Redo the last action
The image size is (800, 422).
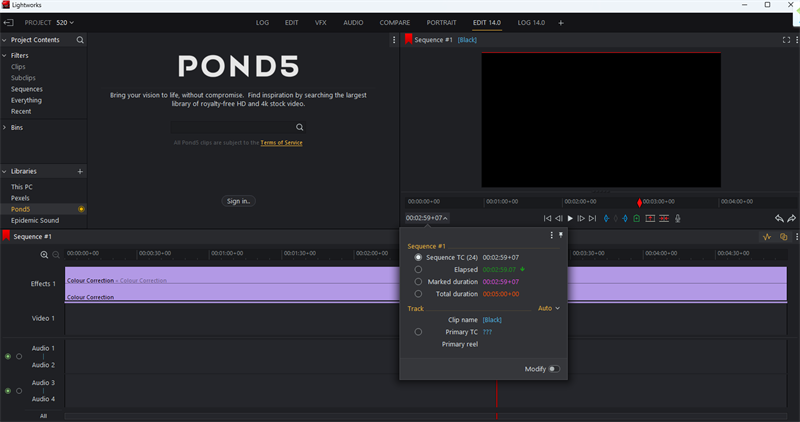[791, 218]
